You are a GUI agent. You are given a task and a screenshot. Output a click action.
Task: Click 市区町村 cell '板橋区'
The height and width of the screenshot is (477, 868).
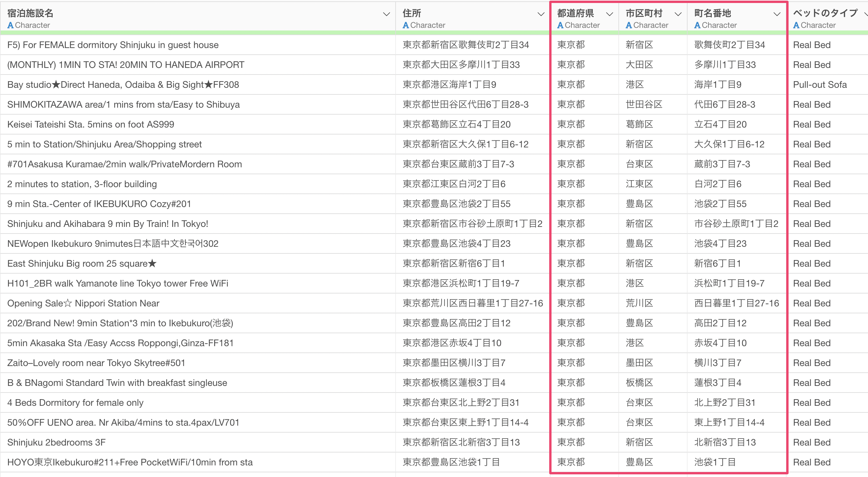(x=653, y=383)
